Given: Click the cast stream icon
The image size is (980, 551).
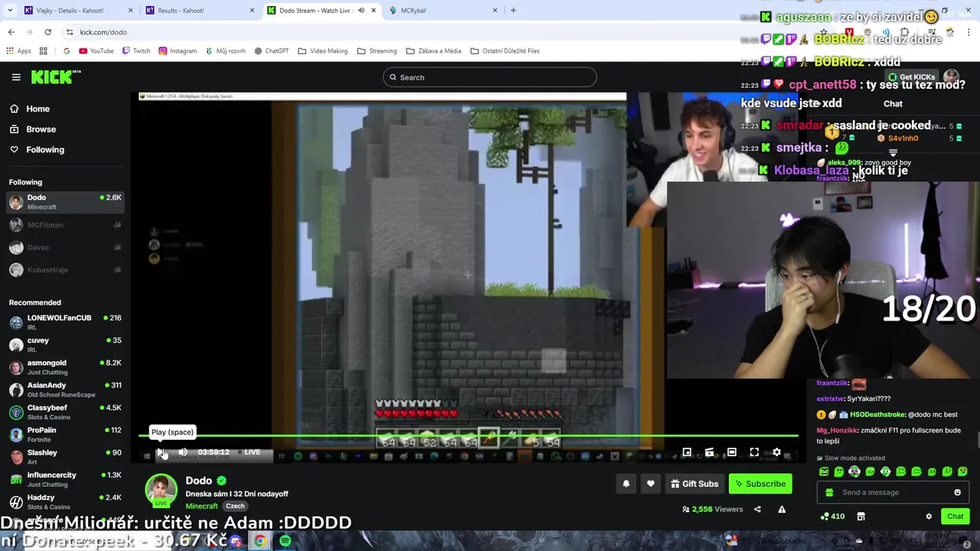Looking at the screenshot, I should pyautogui.click(x=710, y=452).
